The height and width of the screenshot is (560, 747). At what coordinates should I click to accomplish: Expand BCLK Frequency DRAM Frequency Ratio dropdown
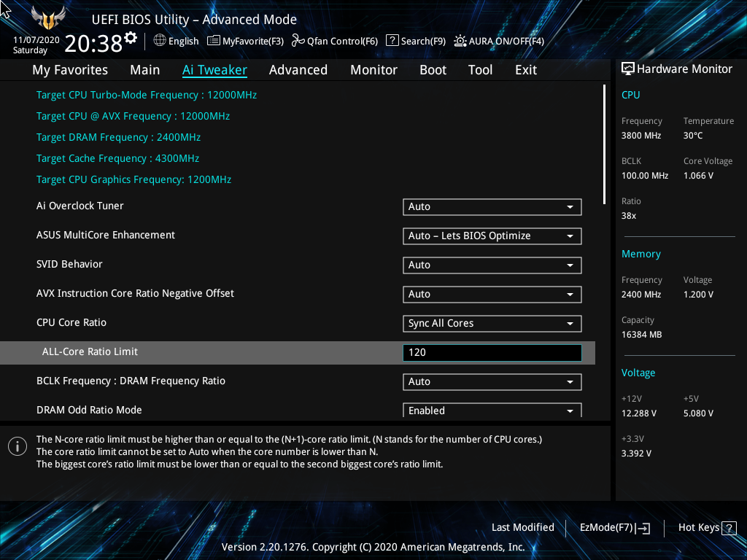(492, 381)
